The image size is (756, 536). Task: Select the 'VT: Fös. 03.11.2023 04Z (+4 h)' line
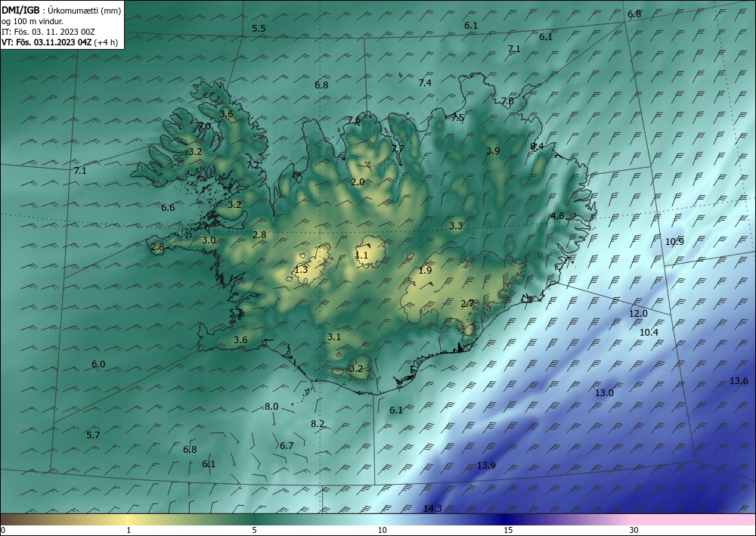tap(59, 42)
